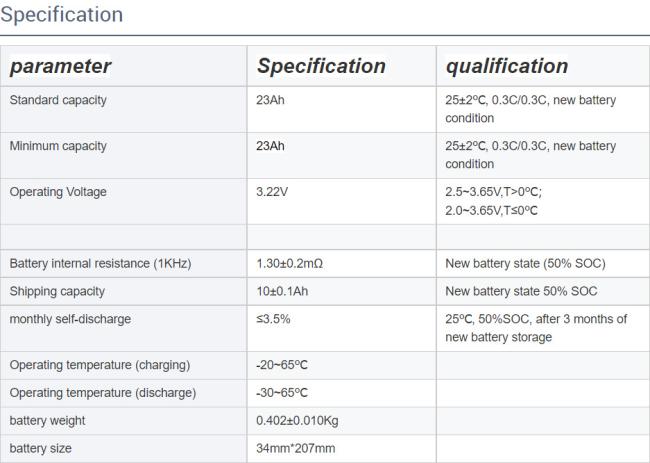
Task: Select the qualification column header
Action: 507,66
